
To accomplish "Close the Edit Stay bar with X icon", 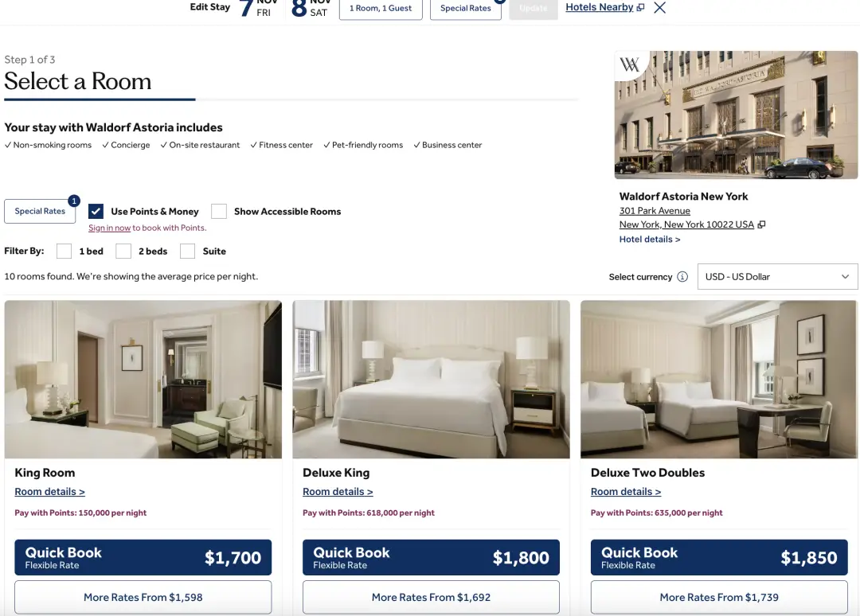I will pos(660,8).
